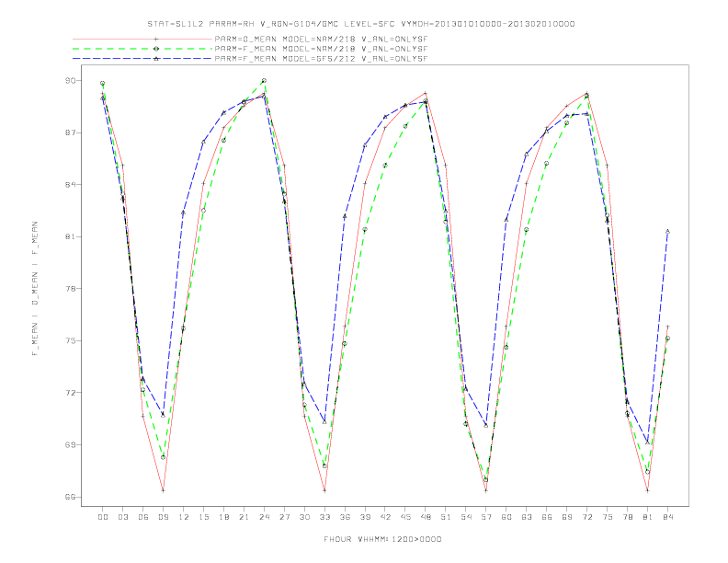This screenshot has width=728, height=563.
Task: Click the red solid legend line sample
Action: (x=142, y=40)
